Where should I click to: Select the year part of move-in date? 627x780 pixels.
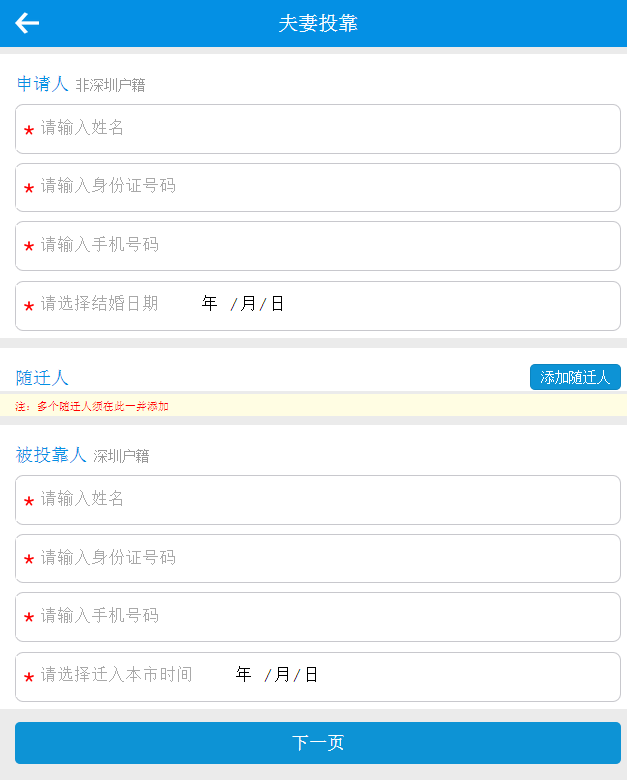pyautogui.click(x=243, y=675)
